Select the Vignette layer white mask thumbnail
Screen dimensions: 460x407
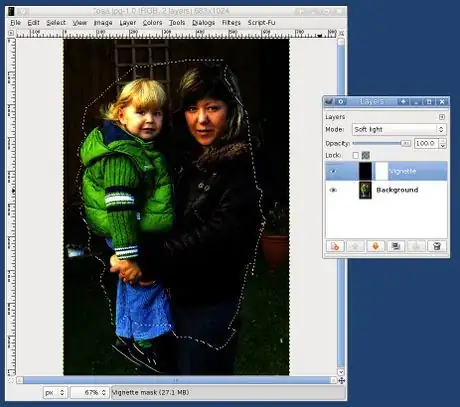pos(382,171)
